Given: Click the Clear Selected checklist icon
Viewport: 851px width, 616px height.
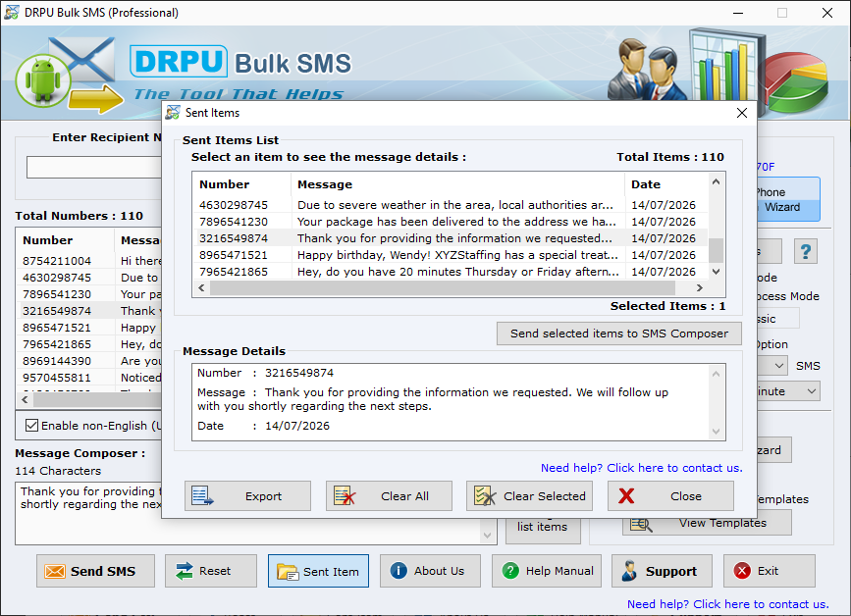Looking at the screenshot, I should point(485,496).
